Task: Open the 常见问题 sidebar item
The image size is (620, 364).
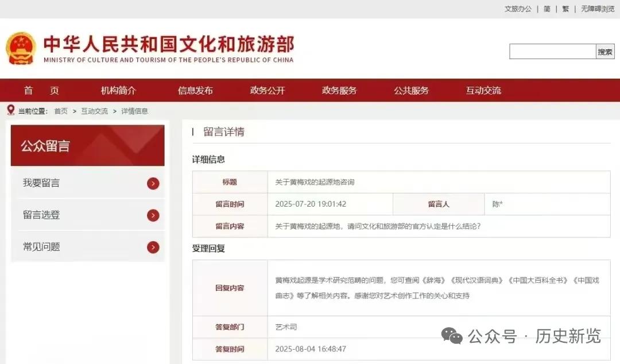Action: click(x=88, y=247)
